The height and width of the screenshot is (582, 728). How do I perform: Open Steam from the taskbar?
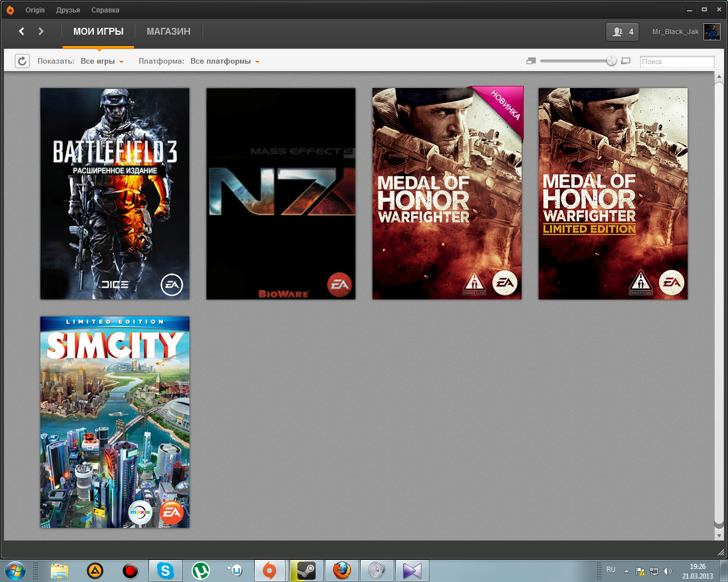[306, 571]
